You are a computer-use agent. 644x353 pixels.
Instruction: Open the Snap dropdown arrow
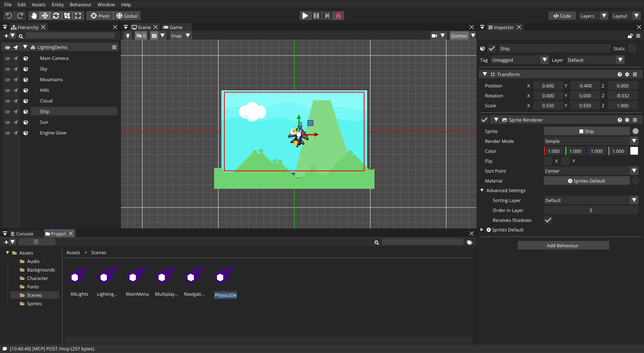(x=188, y=36)
